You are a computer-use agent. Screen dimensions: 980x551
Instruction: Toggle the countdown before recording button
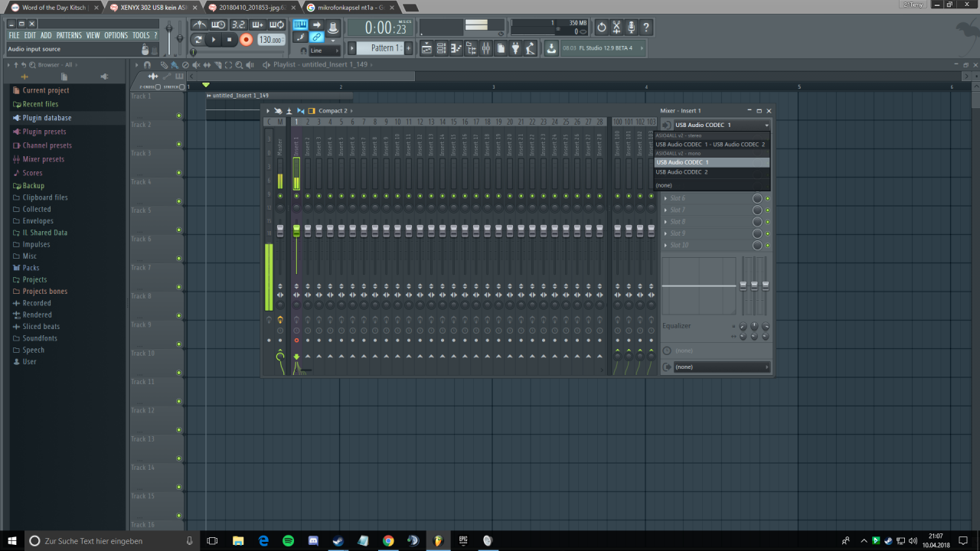[x=238, y=25]
